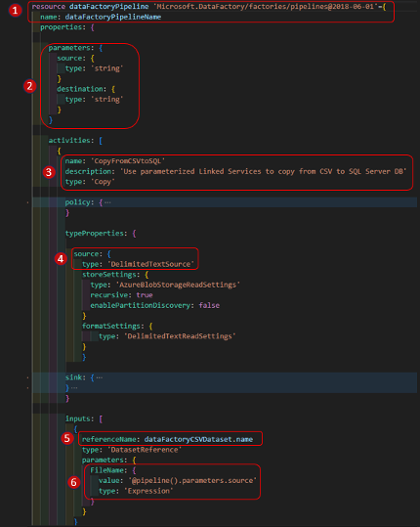
Task: Click 'type: 'AzureBlobStorageReadSettings''
Action: [x=165, y=285]
